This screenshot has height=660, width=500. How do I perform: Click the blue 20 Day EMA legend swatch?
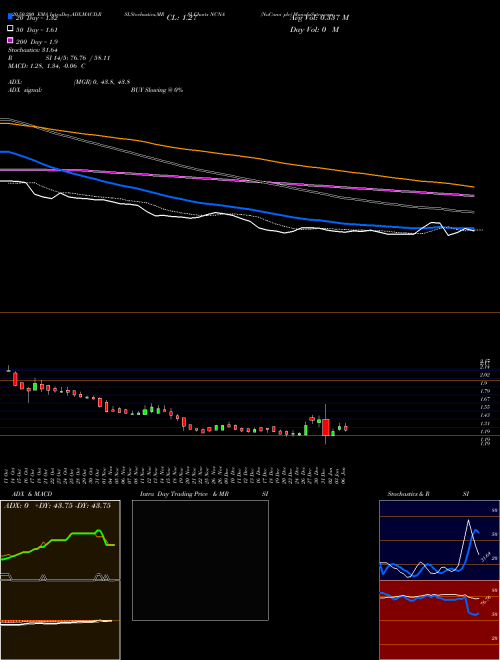pos(11,17)
